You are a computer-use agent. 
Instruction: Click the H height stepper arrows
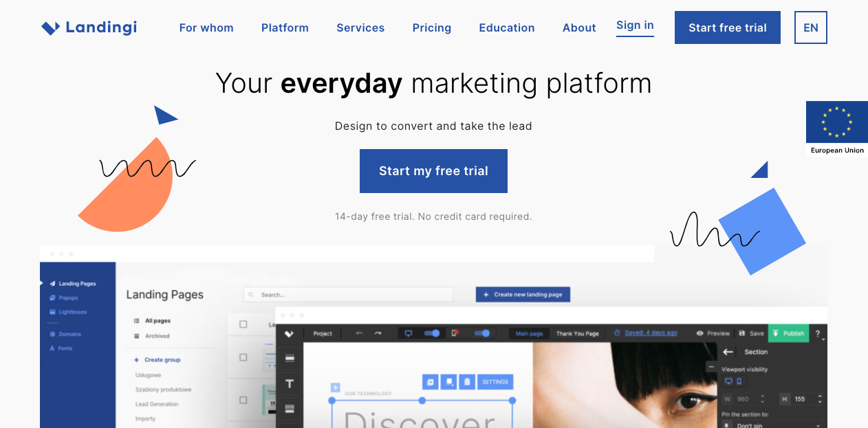[818, 399]
